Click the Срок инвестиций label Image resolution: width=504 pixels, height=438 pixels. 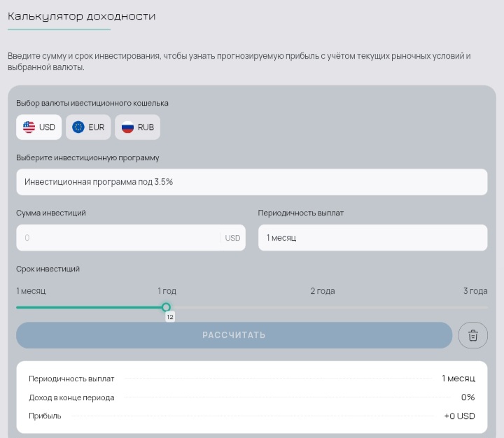click(48, 269)
